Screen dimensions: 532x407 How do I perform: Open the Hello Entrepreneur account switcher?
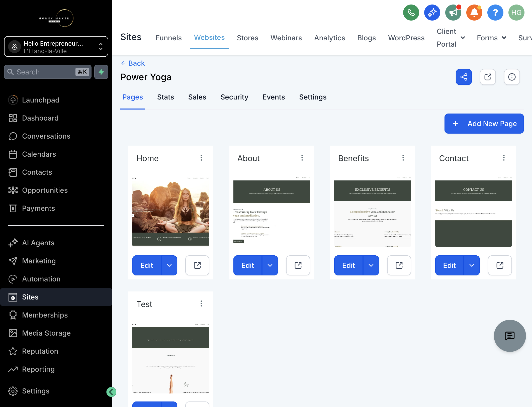tap(56, 47)
